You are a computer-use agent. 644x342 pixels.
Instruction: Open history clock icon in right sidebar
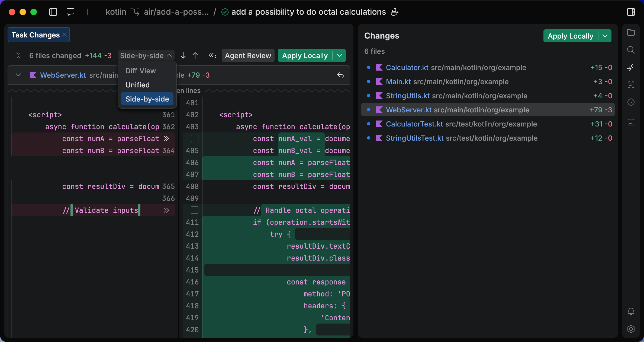tap(631, 102)
